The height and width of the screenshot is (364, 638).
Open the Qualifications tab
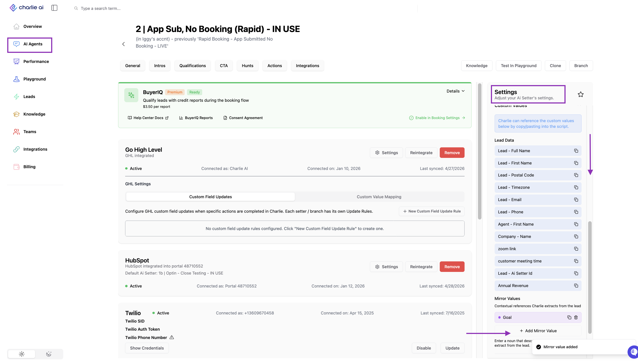[193, 66]
